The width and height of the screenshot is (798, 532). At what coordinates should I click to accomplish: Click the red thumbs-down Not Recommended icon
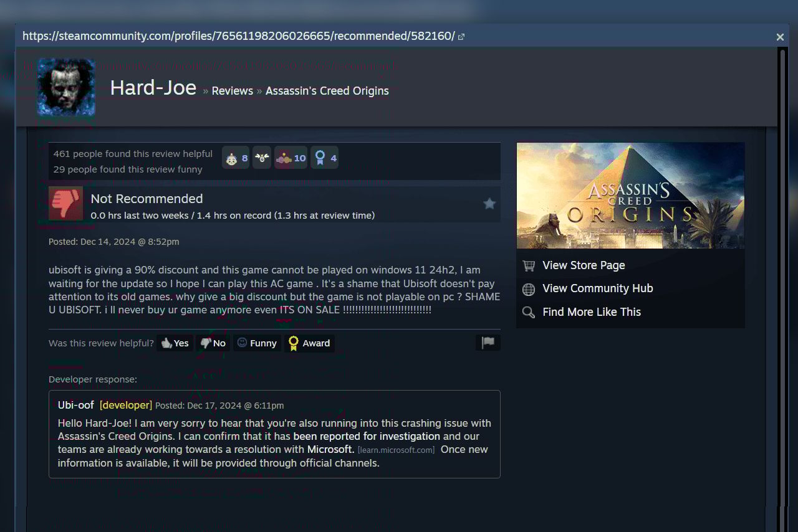click(x=65, y=203)
